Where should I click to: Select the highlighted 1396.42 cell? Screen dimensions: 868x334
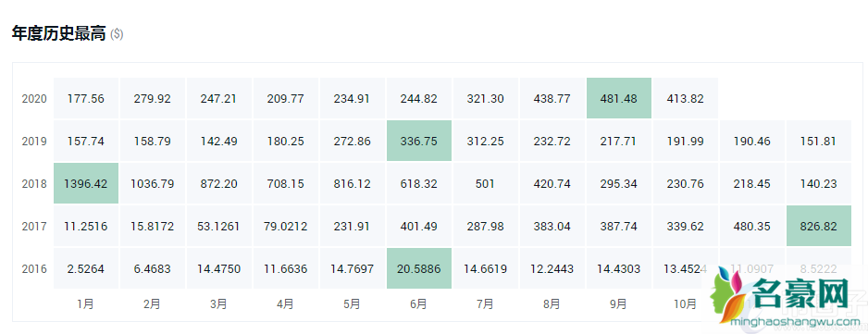(x=86, y=183)
